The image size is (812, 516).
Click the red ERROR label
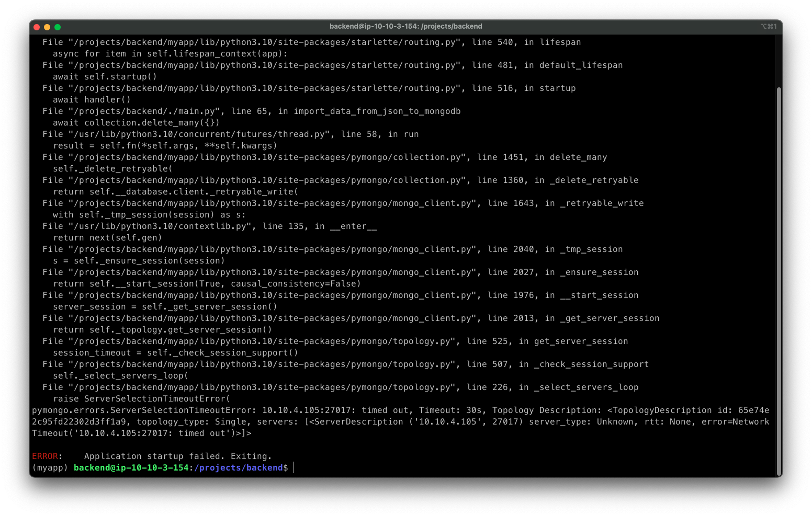(x=45, y=456)
